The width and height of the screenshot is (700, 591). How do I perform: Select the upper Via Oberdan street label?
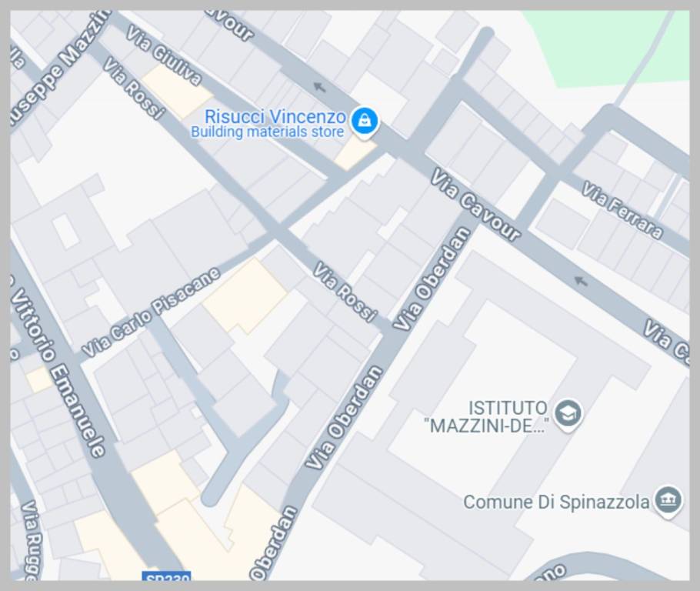(x=432, y=279)
